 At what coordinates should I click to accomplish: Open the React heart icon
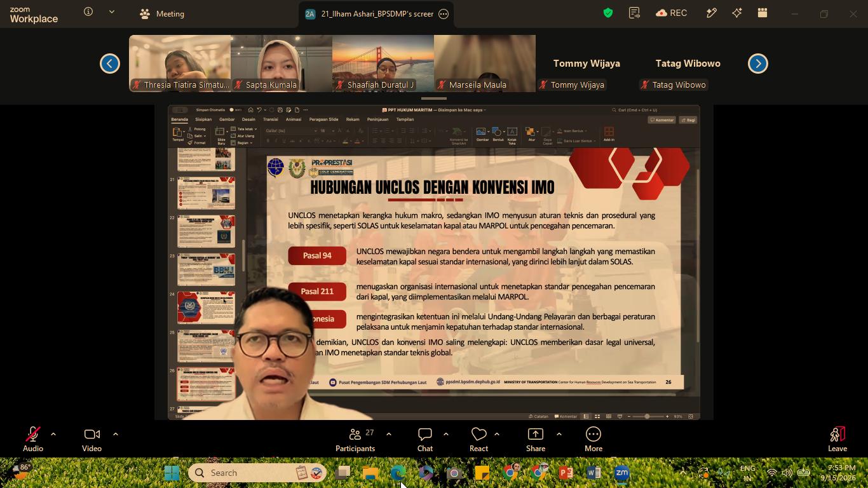pyautogui.click(x=479, y=435)
